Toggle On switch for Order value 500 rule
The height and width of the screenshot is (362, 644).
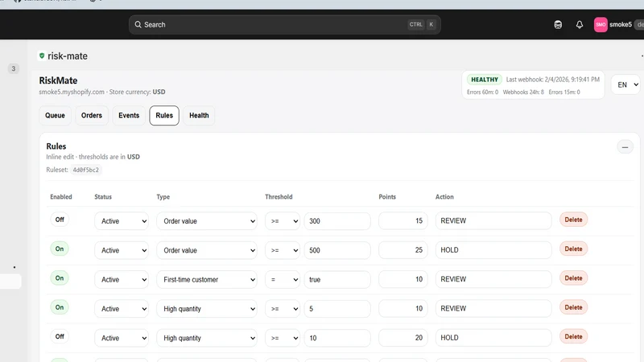coord(60,249)
